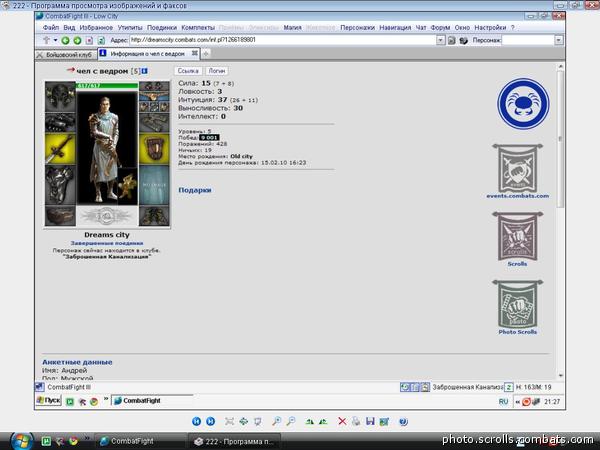Open the bracers slot below the helmet
Image resolution: width=600 pixels, height=450 pixels.
[x=60, y=122]
